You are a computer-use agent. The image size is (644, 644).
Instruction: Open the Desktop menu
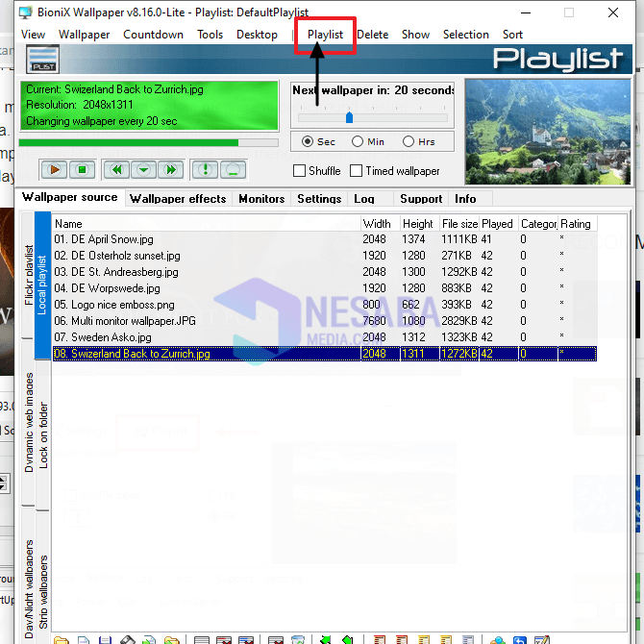(x=257, y=35)
